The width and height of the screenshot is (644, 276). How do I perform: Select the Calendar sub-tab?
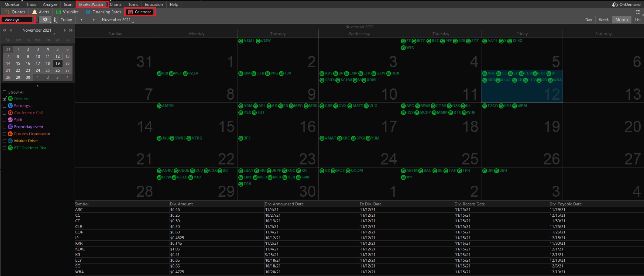140,12
